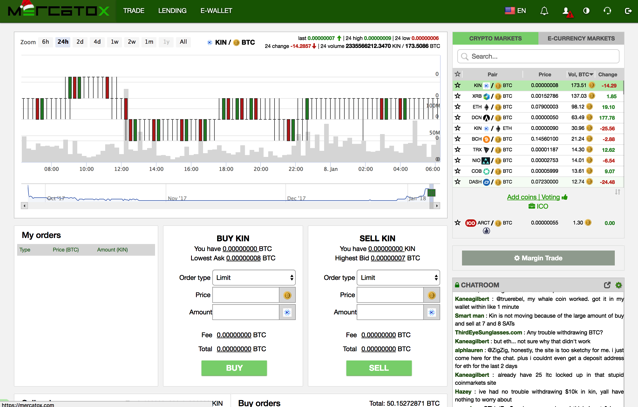Set chart zoom to 2w
Screen dimensions: 638x407
[x=132, y=42]
